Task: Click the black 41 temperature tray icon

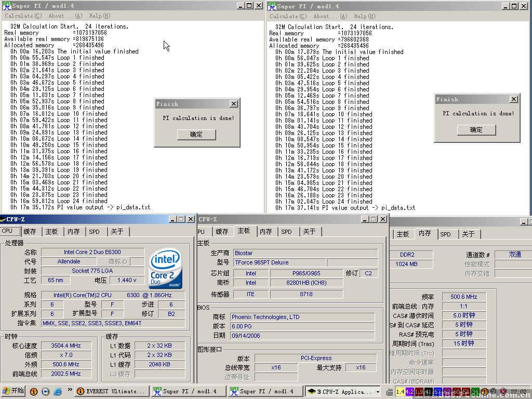Action: coord(428,392)
